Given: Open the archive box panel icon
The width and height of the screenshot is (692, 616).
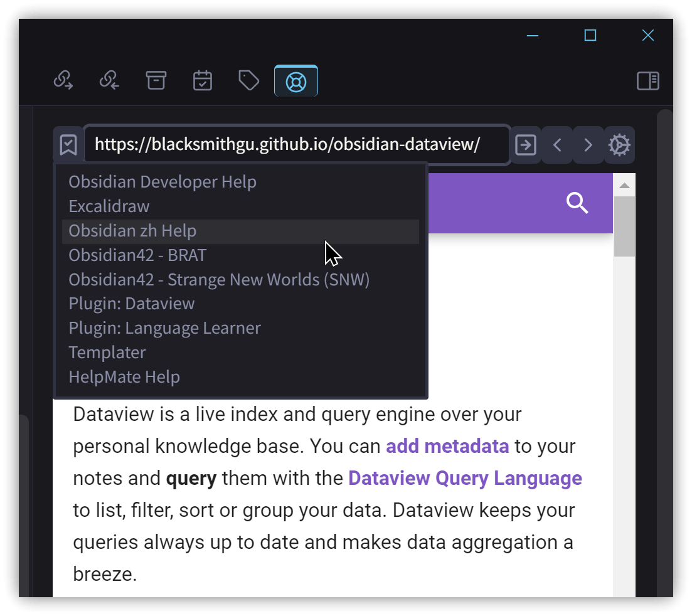Looking at the screenshot, I should [156, 81].
